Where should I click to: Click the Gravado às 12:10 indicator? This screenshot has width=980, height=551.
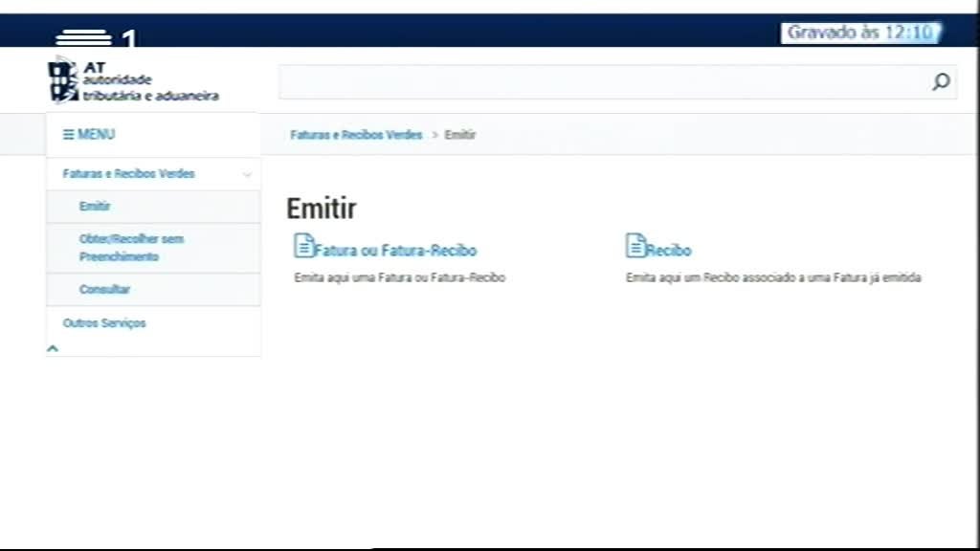860,32
